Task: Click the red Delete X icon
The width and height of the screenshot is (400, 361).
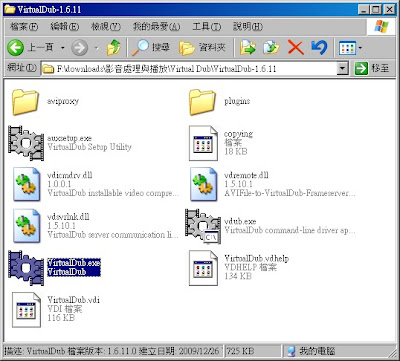Action: click(295, 48)
